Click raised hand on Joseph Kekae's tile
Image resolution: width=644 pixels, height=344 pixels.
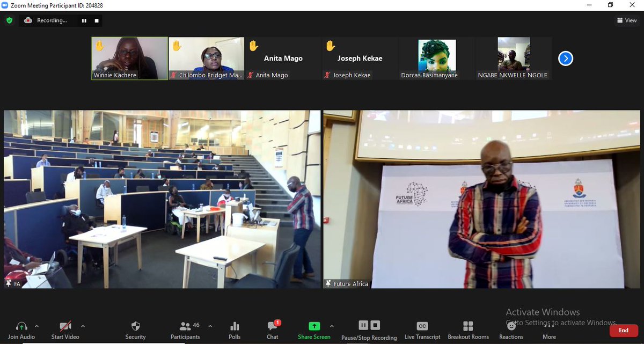point(330,46)
